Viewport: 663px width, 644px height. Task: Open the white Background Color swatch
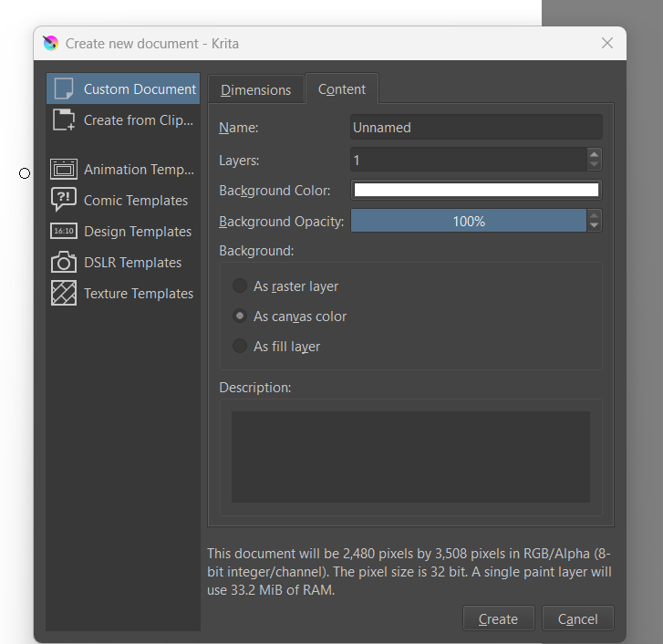click(476, 191)
